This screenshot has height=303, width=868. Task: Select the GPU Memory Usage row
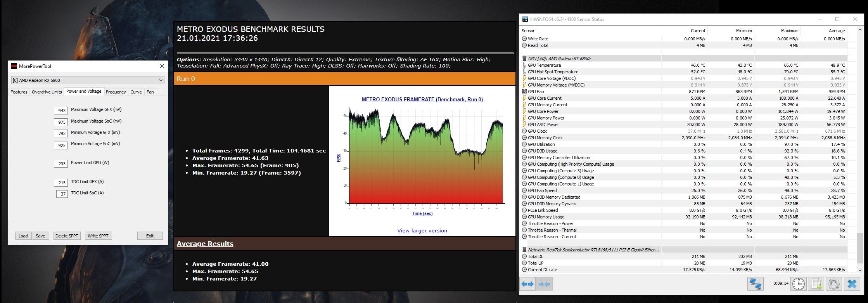(683, 217)
